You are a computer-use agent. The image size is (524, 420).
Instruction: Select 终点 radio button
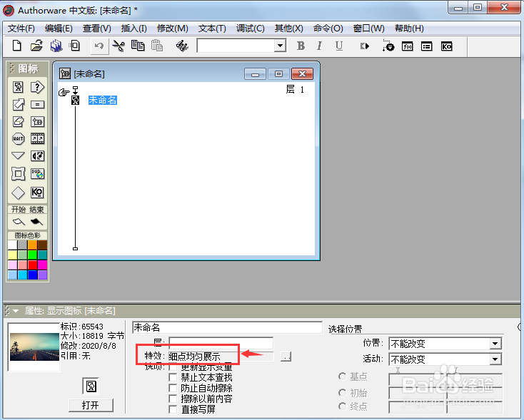coord(342,406)
